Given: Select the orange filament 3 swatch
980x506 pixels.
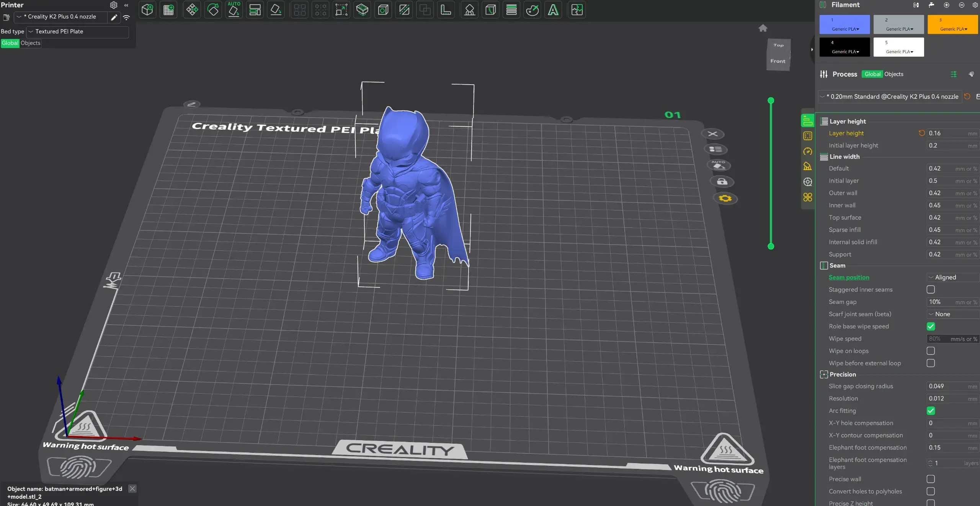Looking at the screenshot, I should pos(952,24).
